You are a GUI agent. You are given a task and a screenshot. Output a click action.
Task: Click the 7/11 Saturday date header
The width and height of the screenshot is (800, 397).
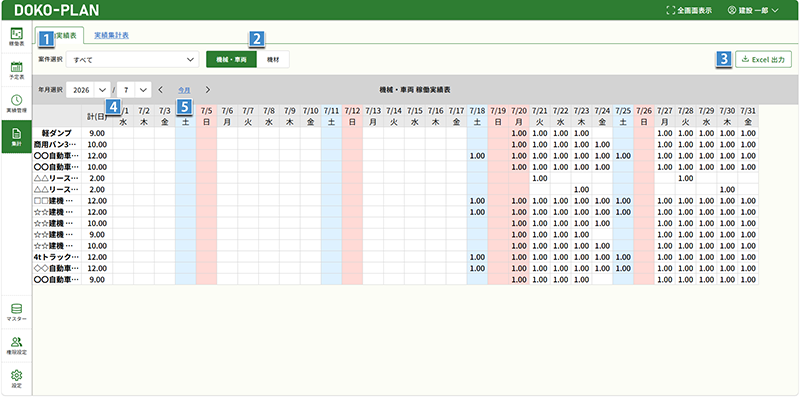click(x=331, y=110)
